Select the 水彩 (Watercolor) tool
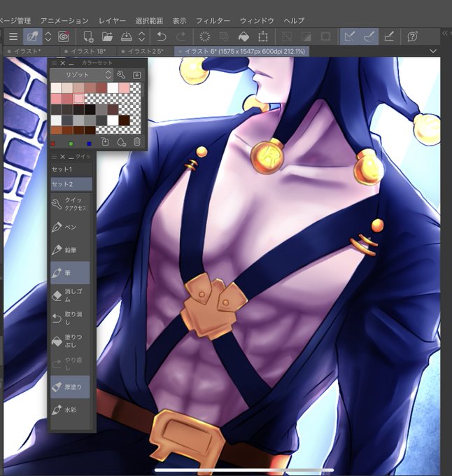This screenshot has width=452, height=476. click(x=71, y=409)
